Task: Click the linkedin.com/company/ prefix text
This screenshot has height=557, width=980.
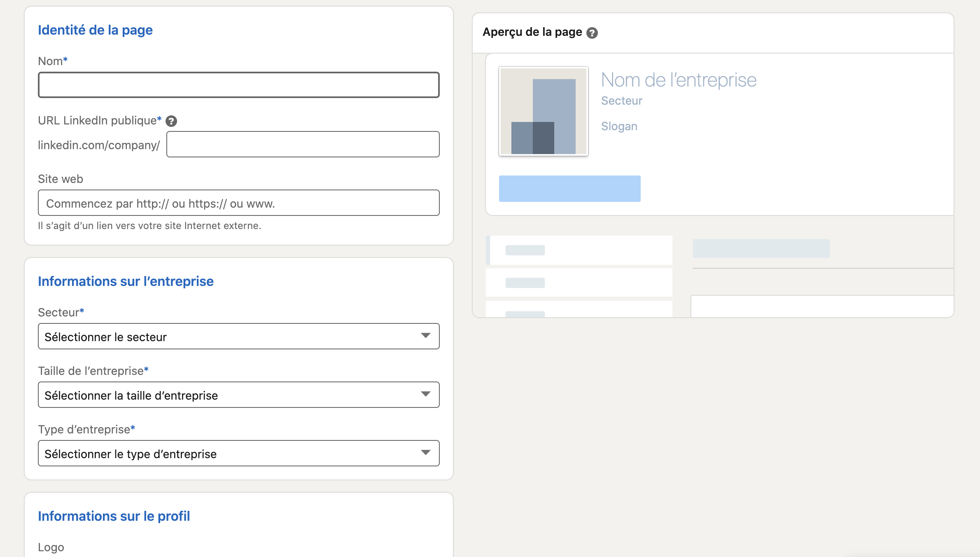Action: click(99, 145)
